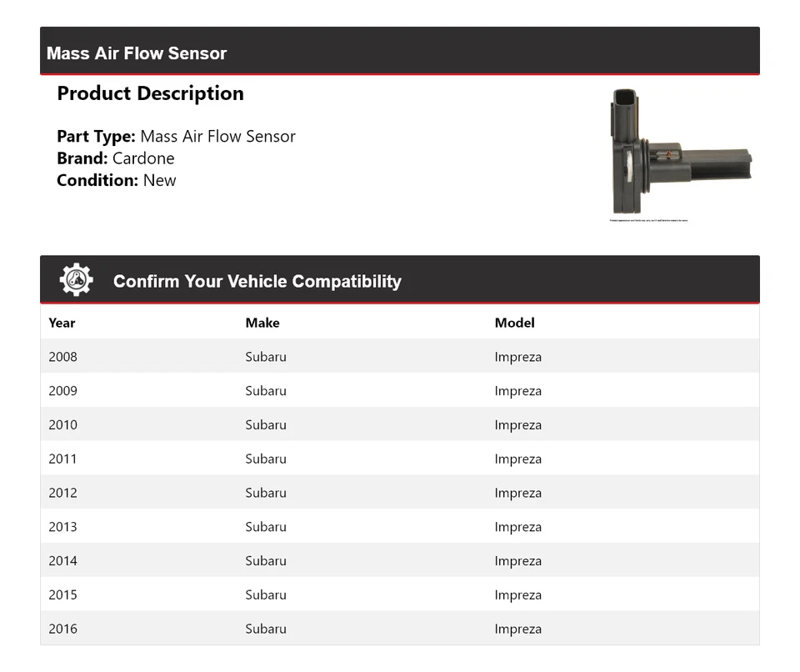Click the Mass Air Flow Sensor title bar
The width and height of the screenshot is (800, 672).
tap(137, 53)
